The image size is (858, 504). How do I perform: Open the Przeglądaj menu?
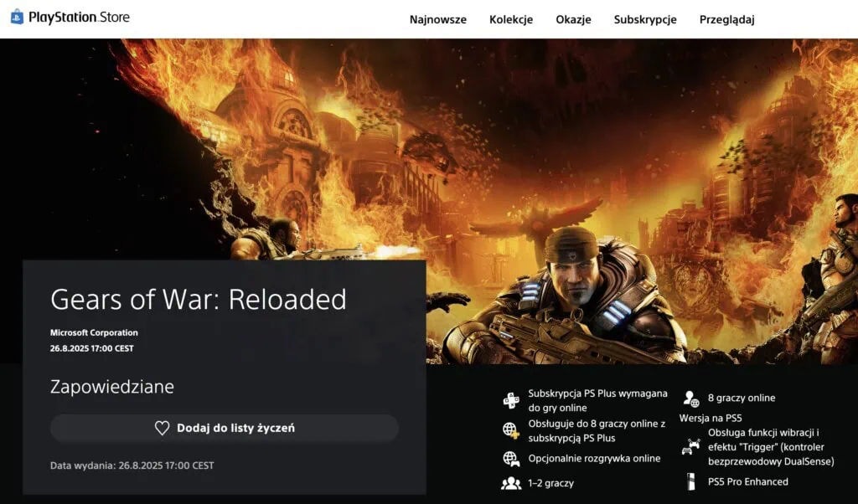pyautogui.click(x=726, y=20)
